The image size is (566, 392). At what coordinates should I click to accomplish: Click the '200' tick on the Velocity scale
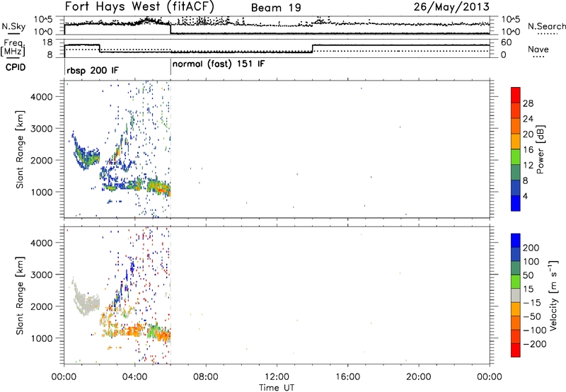pos(531,248)
